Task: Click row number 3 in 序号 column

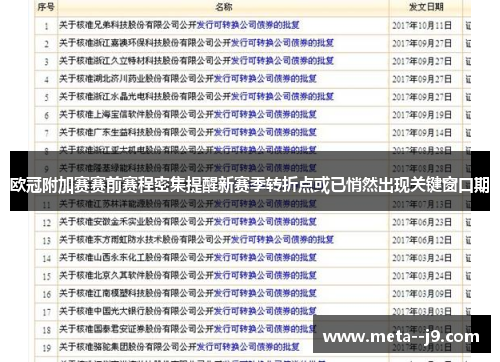Action: tap(46, 62)
